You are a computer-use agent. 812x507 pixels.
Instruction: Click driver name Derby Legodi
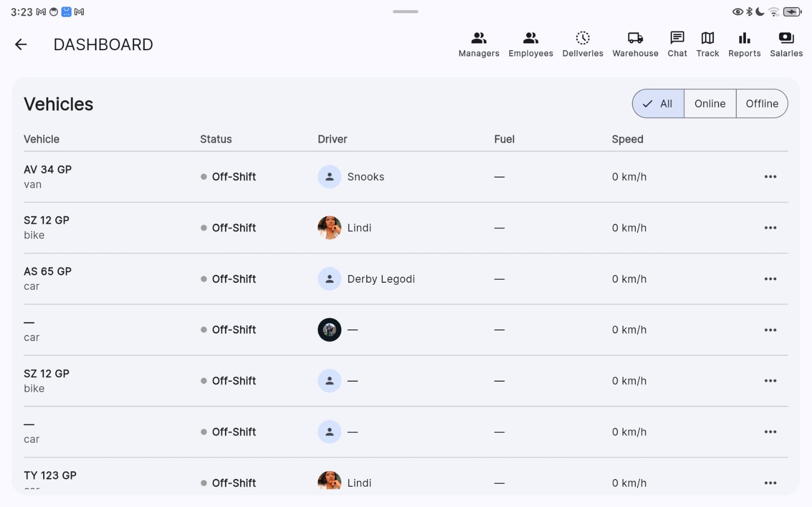tap(381, 279)
